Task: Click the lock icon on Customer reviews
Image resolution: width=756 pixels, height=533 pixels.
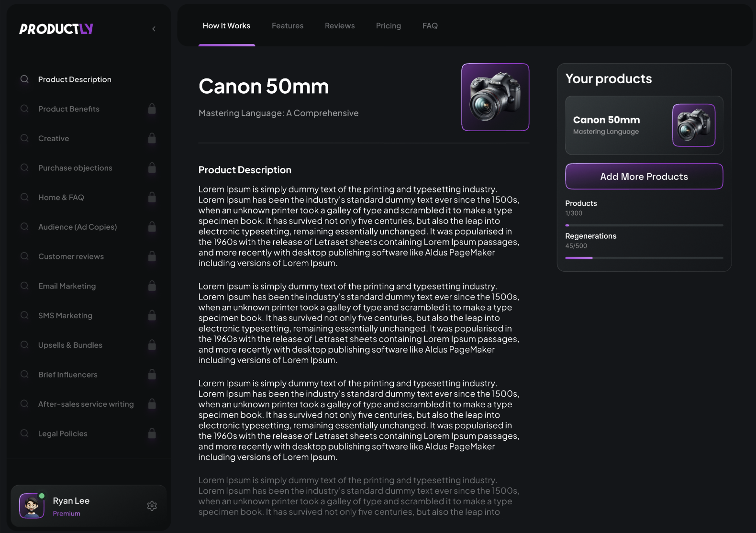Action: point(152,256)
